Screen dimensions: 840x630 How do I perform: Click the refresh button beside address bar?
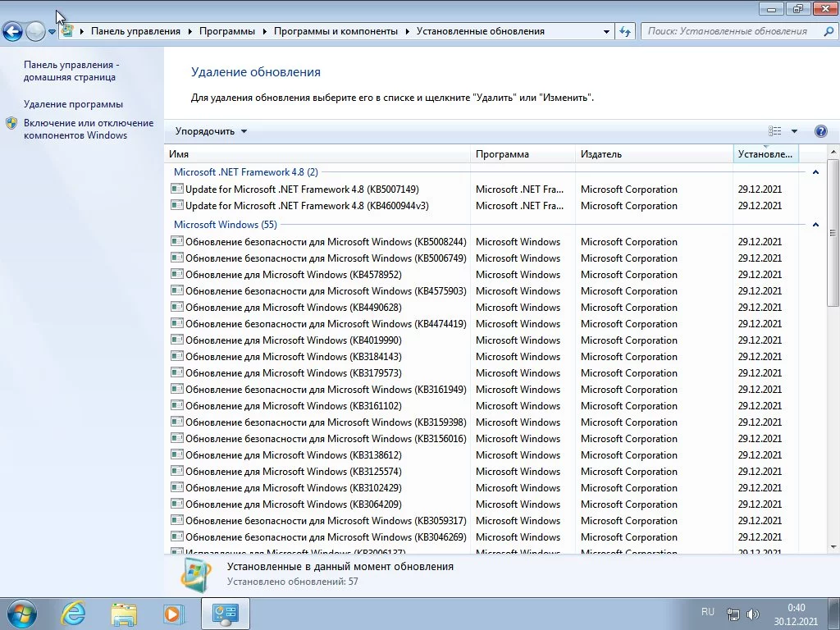[x=625, y=31]
